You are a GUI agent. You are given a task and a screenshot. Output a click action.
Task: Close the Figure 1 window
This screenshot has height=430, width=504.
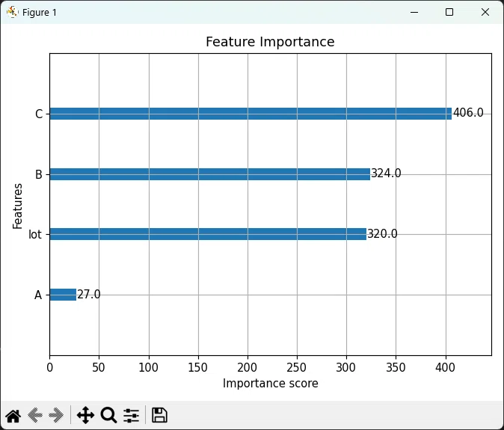coord(485,12)
